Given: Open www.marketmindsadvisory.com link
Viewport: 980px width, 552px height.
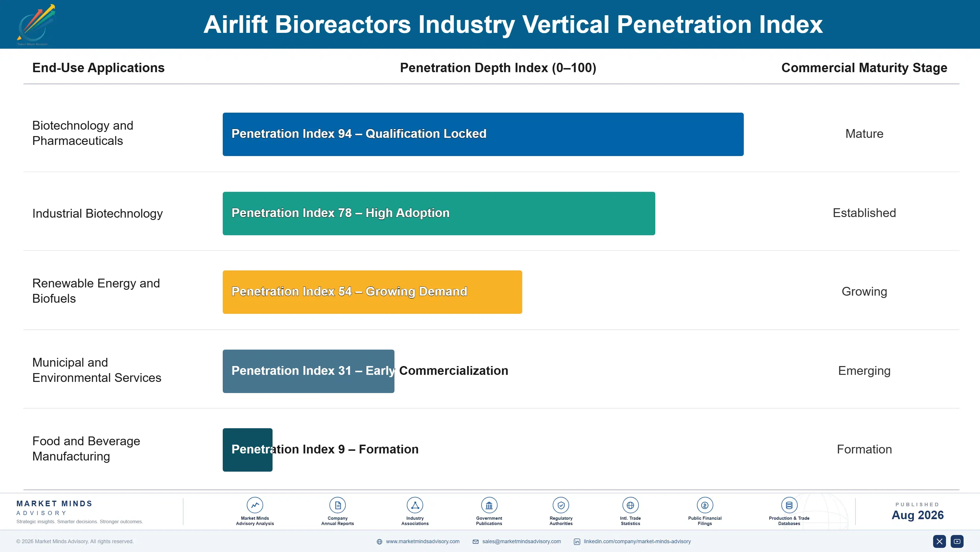Looking at the screenshot, I should [x=423, y=541].
